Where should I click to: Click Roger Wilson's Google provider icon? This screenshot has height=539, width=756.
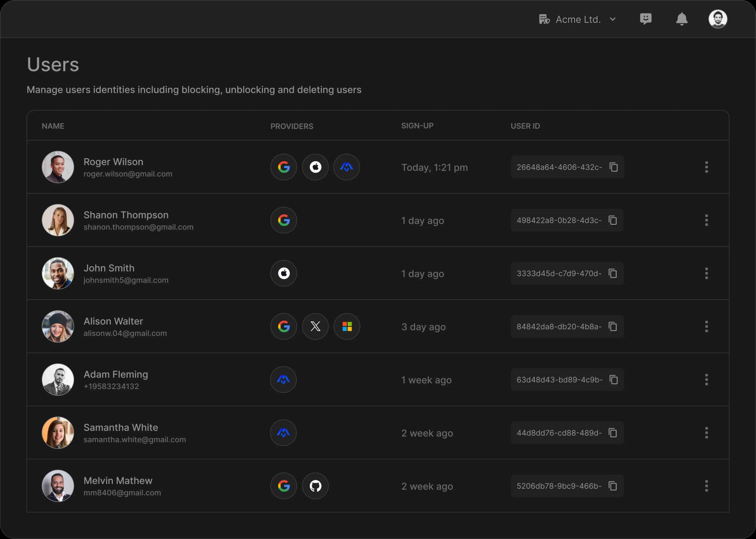click(x=283, y=167)
